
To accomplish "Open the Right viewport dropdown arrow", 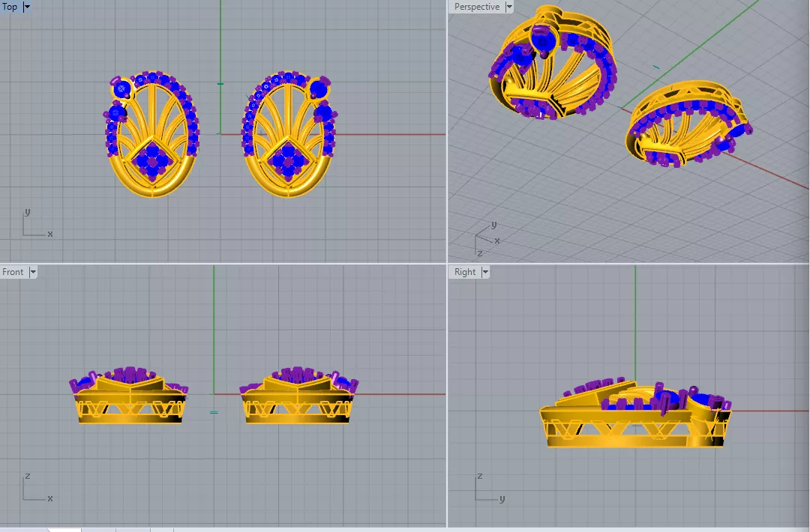I will (485, 272).
